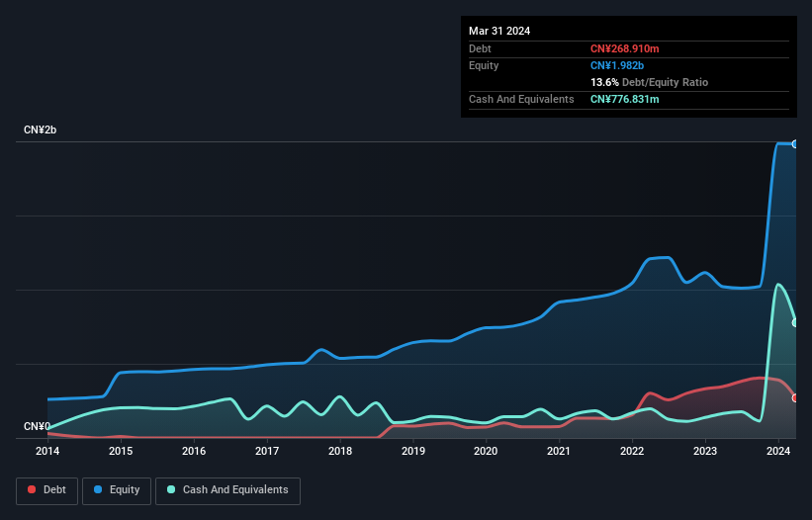Select the Cash endpoint marker at 2024

point(795,323)
